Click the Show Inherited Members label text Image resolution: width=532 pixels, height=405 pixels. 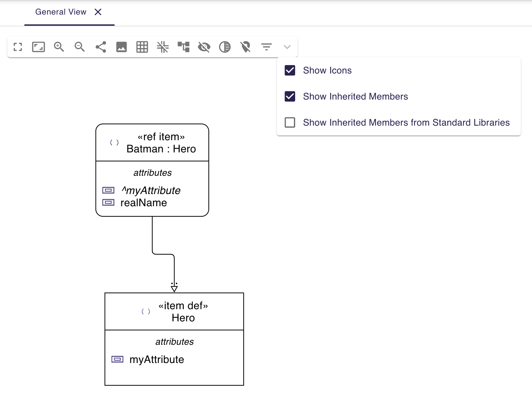pos(355,97)
